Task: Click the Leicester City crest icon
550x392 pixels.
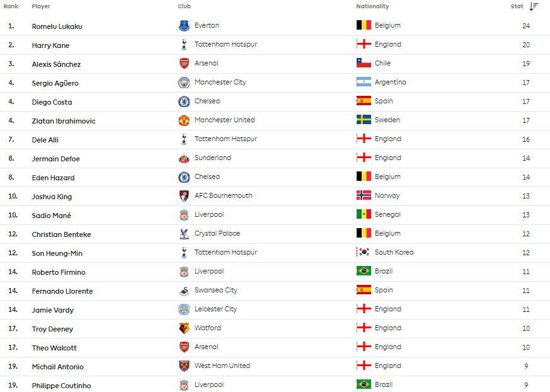Action: click(x=184, y=309)
